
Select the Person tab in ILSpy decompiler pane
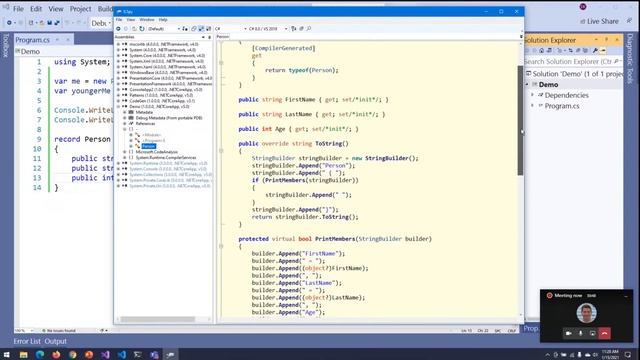click(223, 37)
